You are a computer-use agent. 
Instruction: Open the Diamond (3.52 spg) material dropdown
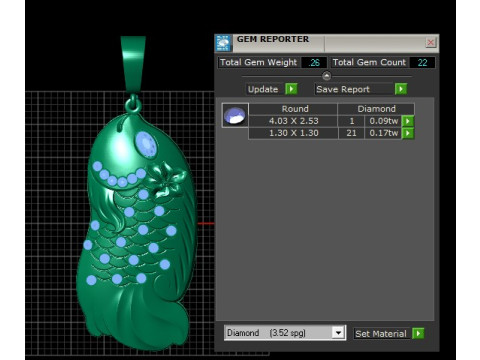coord(338,333)
